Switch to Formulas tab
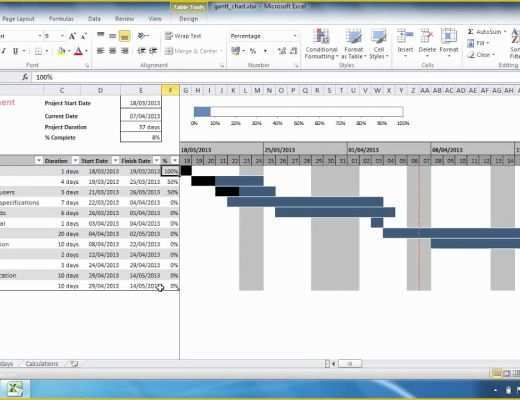 [61, 19]
